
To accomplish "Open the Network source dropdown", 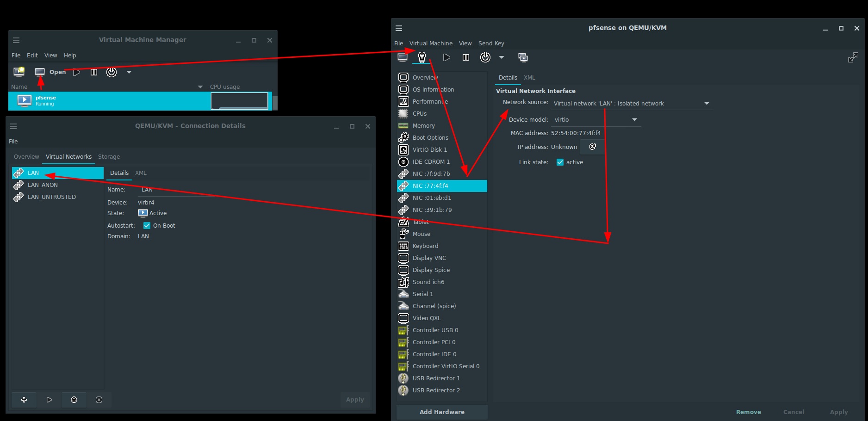I will click(x=632, y=104).
